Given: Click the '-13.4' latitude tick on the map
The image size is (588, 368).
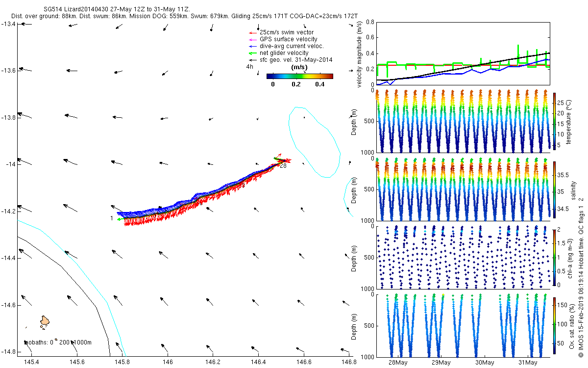Looking at the screenshot, I should click(x=9, y=23).
